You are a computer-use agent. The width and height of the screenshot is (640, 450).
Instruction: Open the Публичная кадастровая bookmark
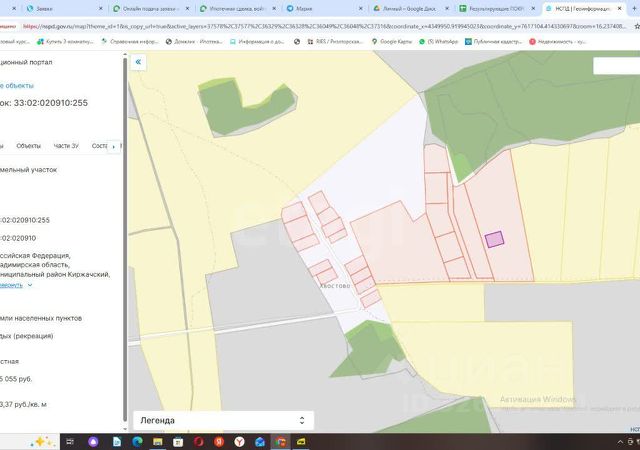(x=493, y=41)
